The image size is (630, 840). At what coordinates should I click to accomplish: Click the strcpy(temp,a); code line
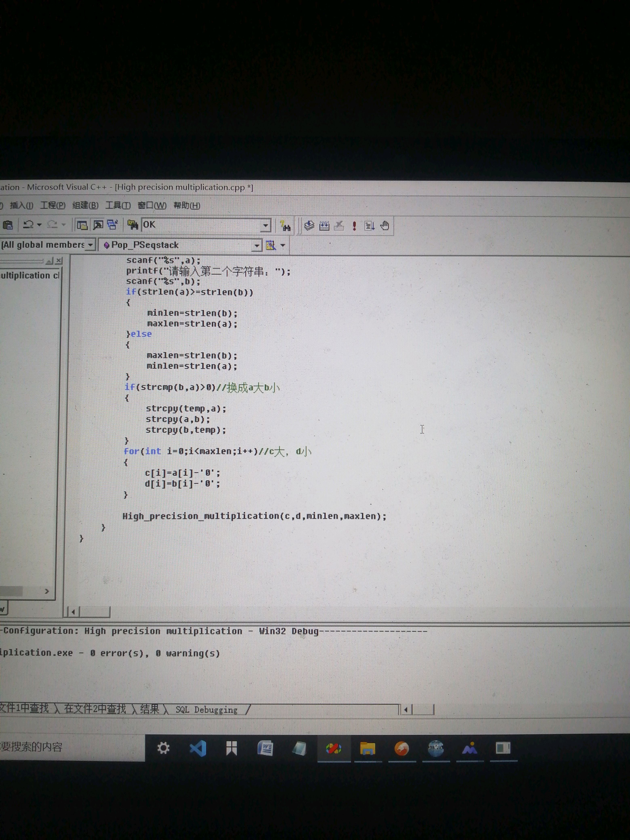186,409
